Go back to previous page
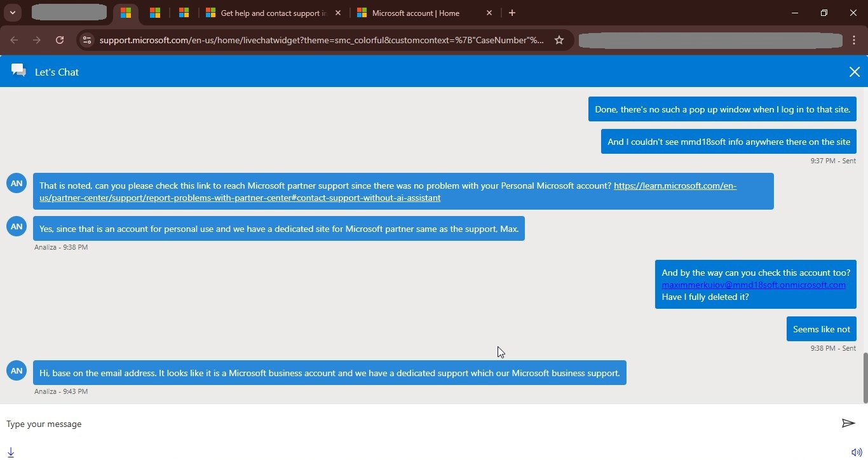This screenshot has height=460, width=868. pos(14,40)
